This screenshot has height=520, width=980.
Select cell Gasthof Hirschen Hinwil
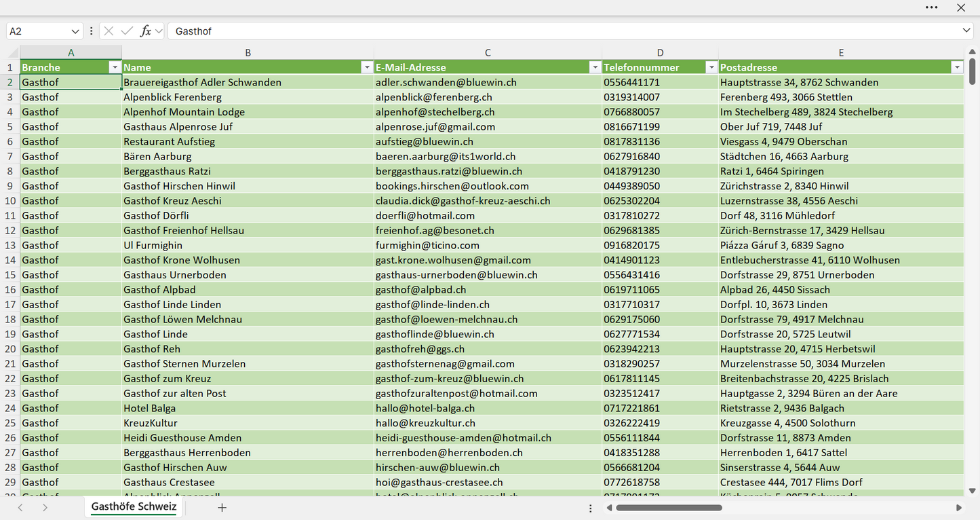click(248, 186)
